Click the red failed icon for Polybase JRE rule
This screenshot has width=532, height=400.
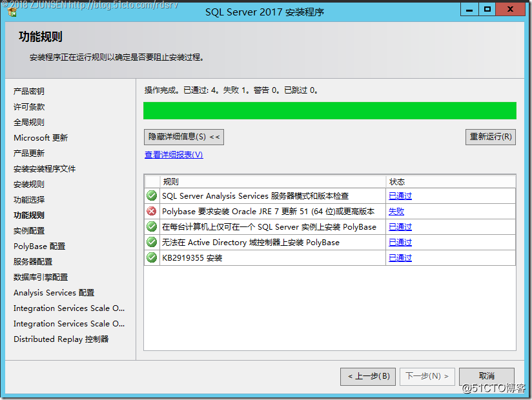tap(152, 211)
